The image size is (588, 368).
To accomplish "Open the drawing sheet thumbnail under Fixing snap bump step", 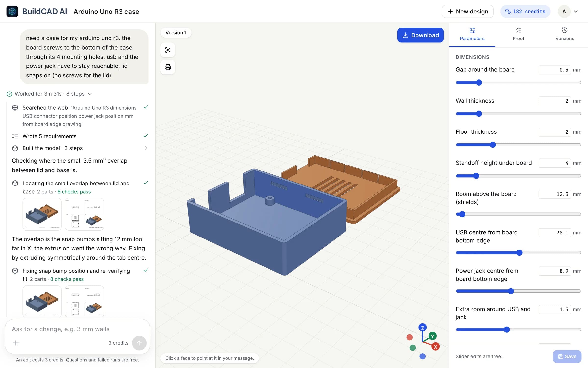I will pyautogui.click(x=85, y=301).
